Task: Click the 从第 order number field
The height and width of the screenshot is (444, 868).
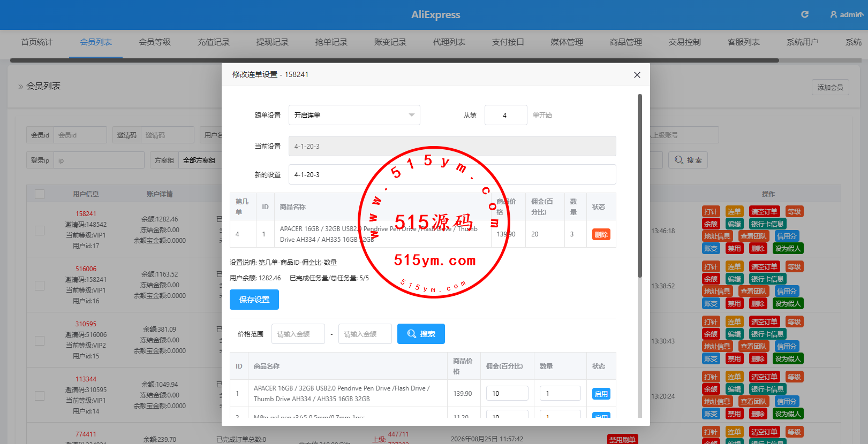Action: [x=505, y=115]
